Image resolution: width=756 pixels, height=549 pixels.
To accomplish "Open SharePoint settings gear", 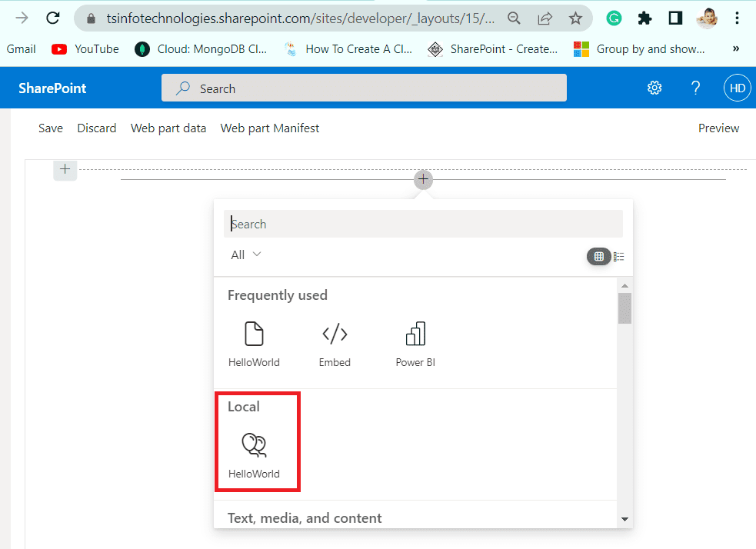I will (654, 88).
